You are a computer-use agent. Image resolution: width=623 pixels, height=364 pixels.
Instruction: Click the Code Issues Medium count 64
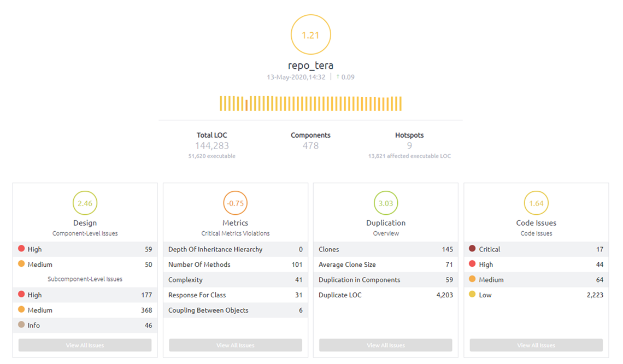click(x=600, y=280)
